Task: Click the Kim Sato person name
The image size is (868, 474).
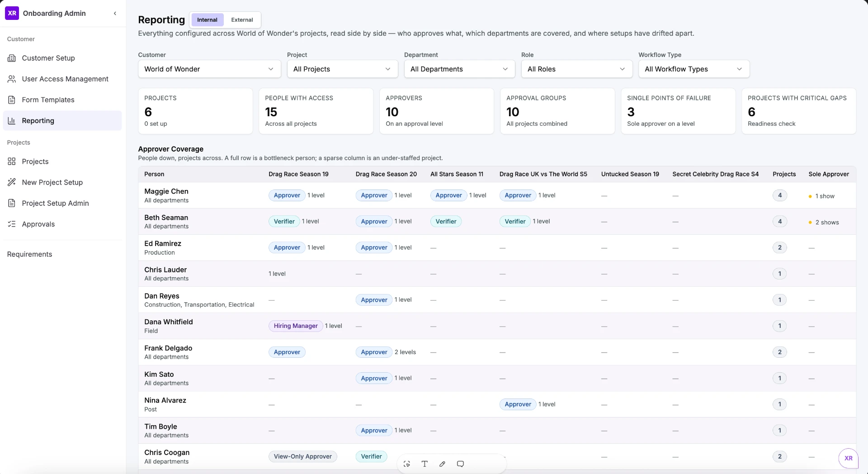Action: 159,374
